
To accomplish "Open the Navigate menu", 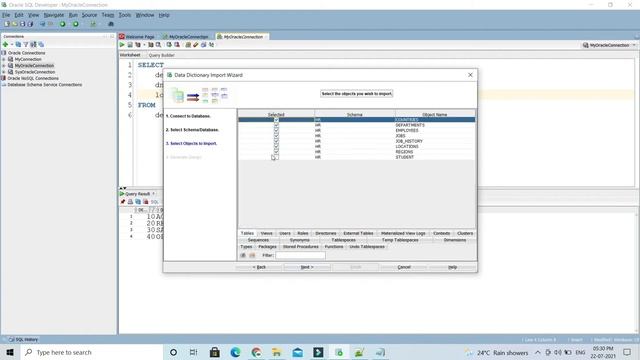I will [x=53, y=15].
